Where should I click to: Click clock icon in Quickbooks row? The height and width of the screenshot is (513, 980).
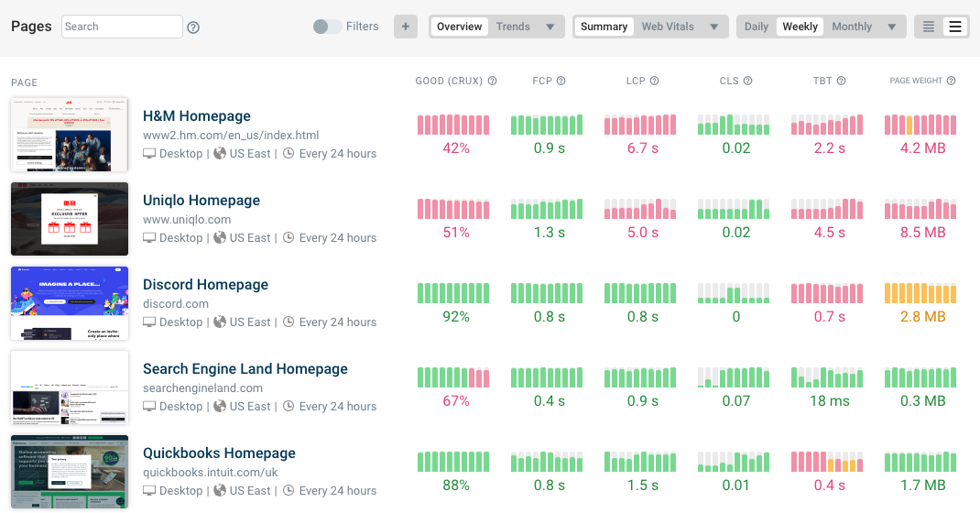[289, 490]
